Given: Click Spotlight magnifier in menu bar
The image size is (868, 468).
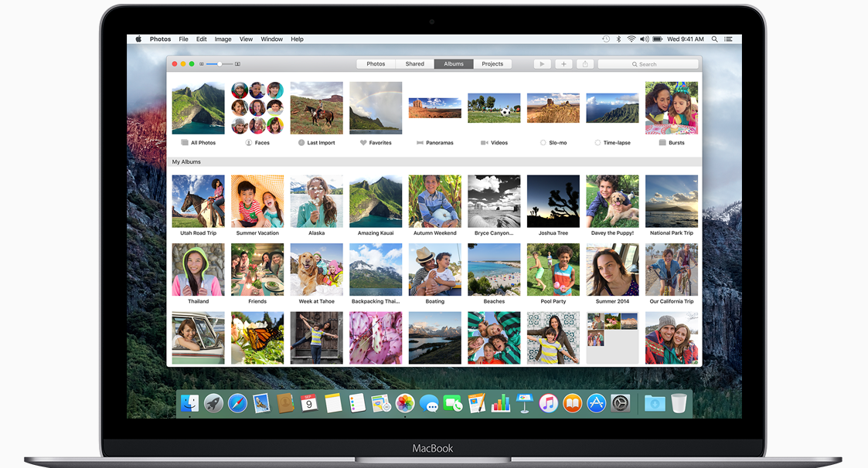Looking at the screenshot, I should [x=715, y=39].
